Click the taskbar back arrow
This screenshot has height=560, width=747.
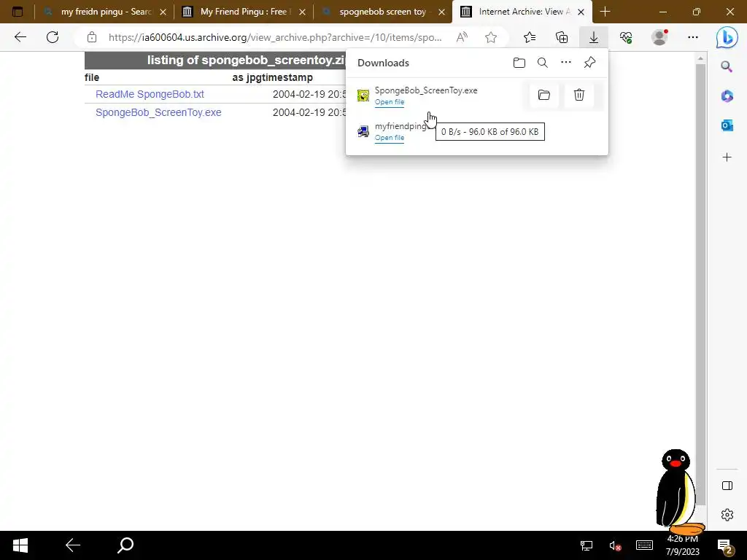72,545
